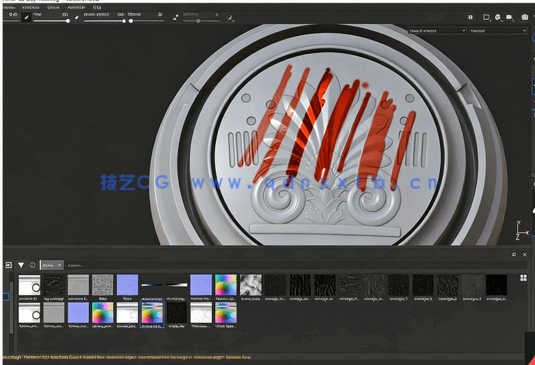
Task: Open the left viewport channel dropdown
Action: (437, 31)
